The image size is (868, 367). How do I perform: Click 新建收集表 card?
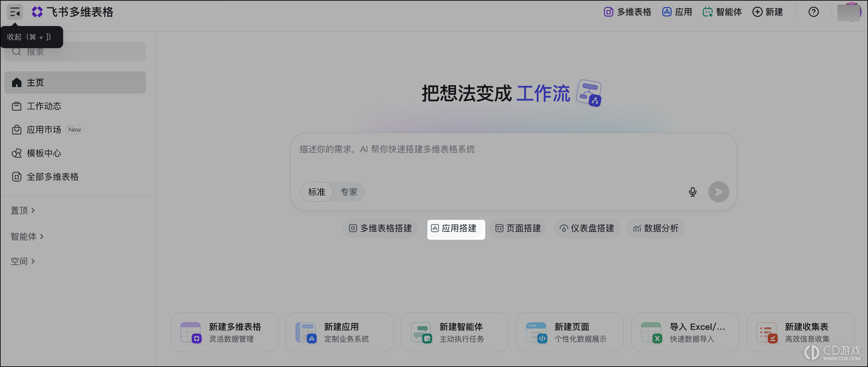(x=801, y=332)
